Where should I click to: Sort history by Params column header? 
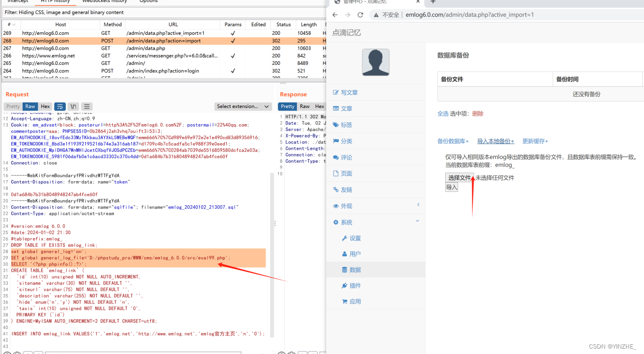(x=233, y=25)
